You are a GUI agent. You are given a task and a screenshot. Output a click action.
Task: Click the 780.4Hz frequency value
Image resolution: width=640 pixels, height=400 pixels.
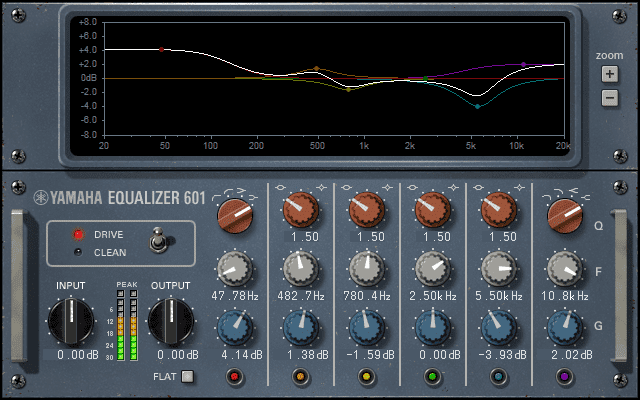point(367,296)
